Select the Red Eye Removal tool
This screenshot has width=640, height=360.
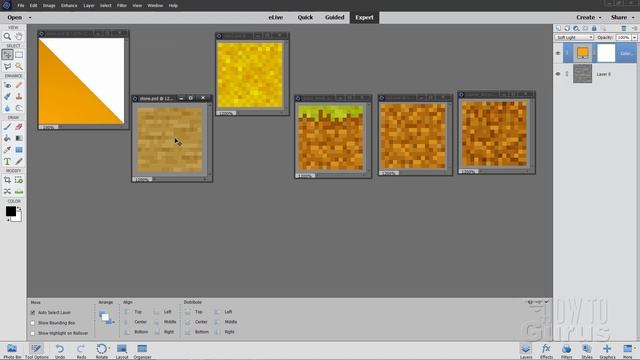[x=7, y=85]
